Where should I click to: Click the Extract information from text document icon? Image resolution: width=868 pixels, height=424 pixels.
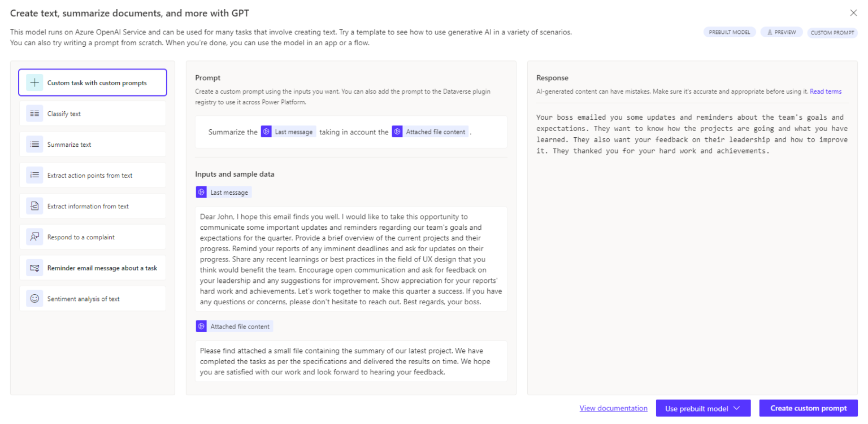click(x=35, y=206)
